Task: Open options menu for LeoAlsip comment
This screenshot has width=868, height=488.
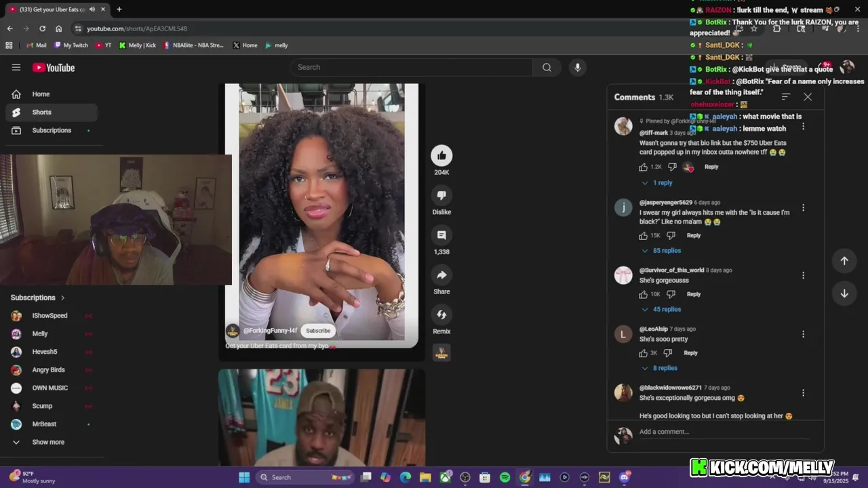Action: pyautogui.click(x=803, y=334)
